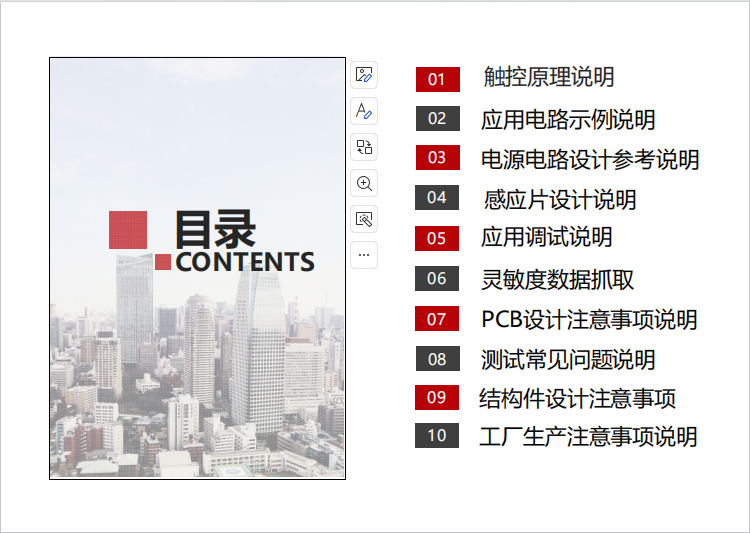Click the red 09 number badge
Viewport: 750px width, 533px height.
point(437,397)
